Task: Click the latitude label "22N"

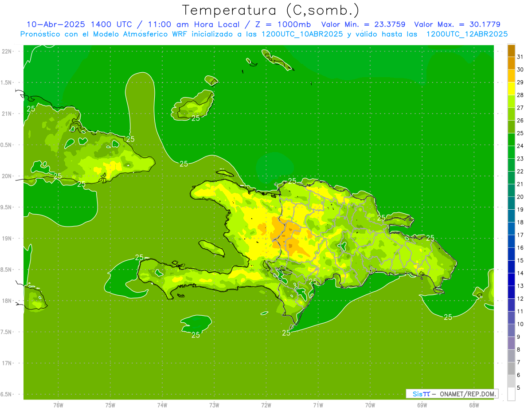Action: point(7,51)
